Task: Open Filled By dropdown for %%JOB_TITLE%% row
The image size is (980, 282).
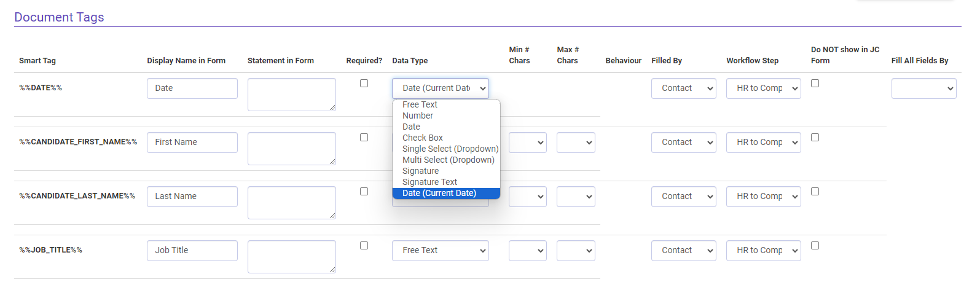Action: [x=684, y=251]
